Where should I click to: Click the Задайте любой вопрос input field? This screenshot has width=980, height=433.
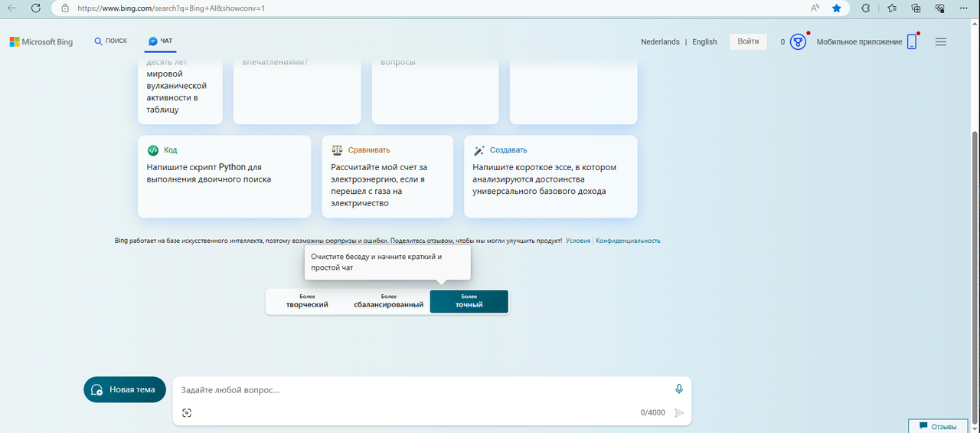click(x=421, y=390)
